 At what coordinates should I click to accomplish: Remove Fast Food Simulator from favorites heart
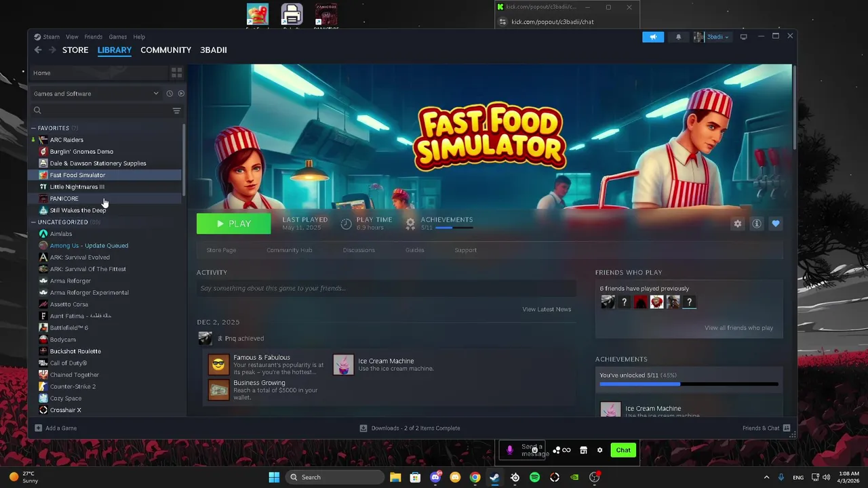(x=776, y=224)
